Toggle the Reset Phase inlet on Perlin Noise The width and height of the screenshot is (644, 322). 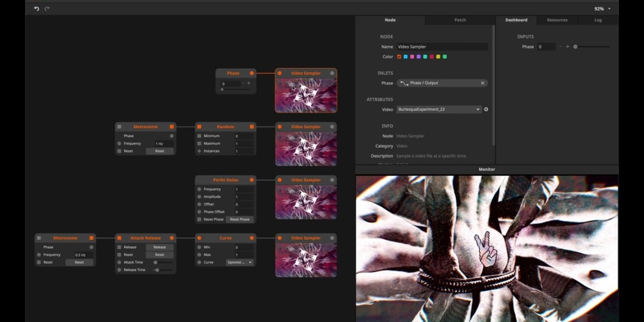tap(199, 219)
